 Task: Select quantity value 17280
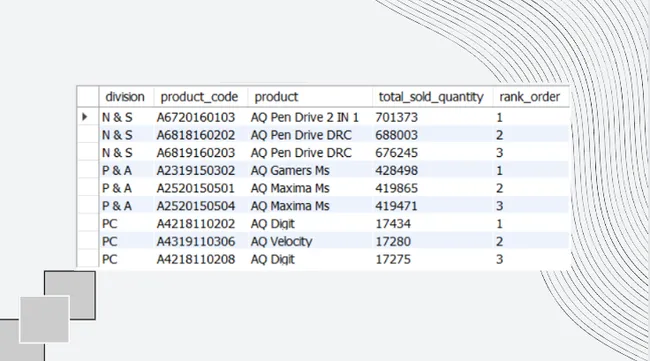(x=393, y=242)
